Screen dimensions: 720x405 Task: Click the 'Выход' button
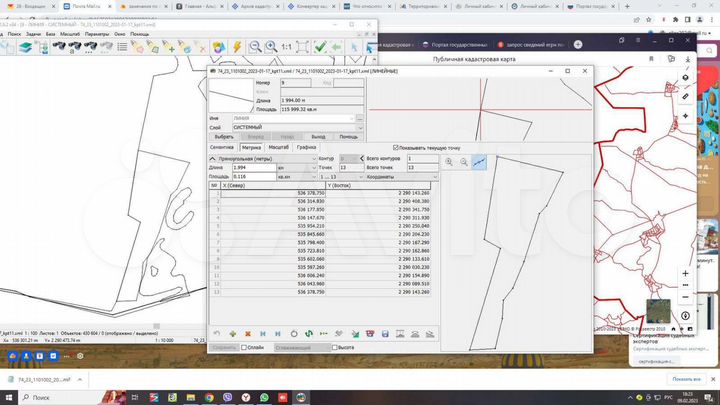[318, 137]
